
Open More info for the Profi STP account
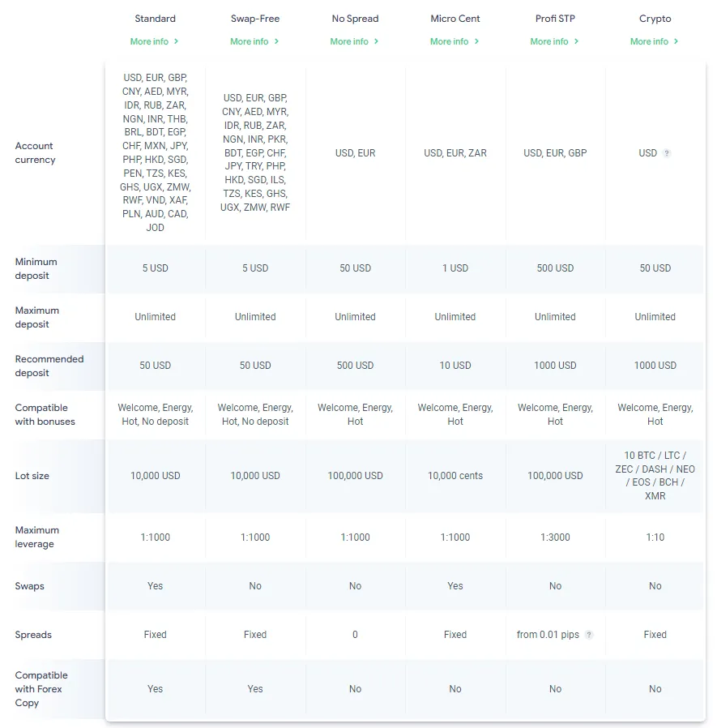551,41
